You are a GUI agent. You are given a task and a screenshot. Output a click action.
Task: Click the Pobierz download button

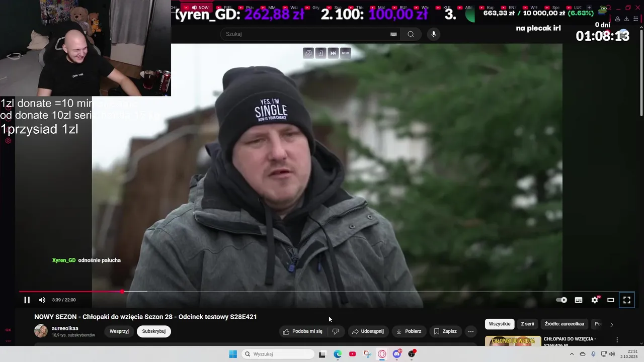(x=409, y=331)
